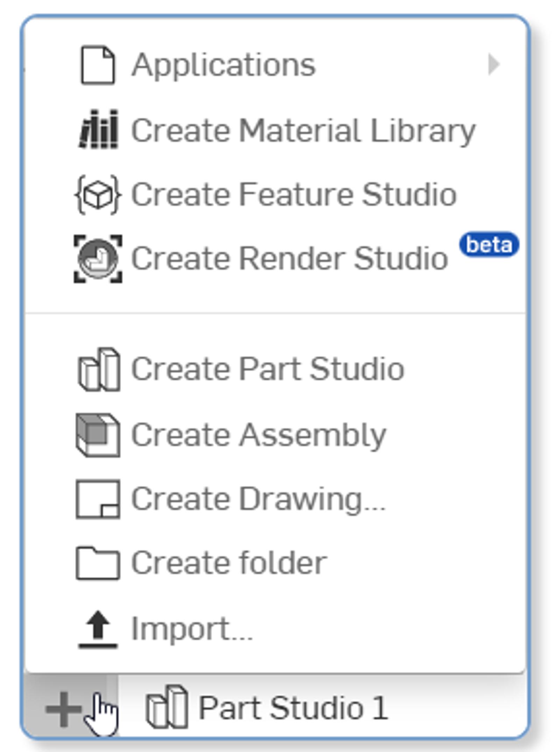Select Create Part Studio option
The width and height of the screenshot is (560, 752).
pyautogui.click(x=268, y=369)
